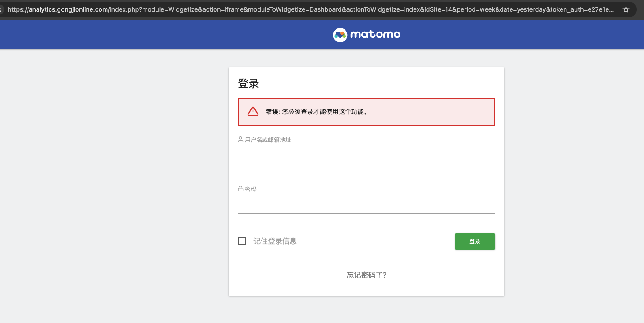644x323 pixels.
Task: Tick the 记住登录信息 checkbox
Action: pos(242,241)
